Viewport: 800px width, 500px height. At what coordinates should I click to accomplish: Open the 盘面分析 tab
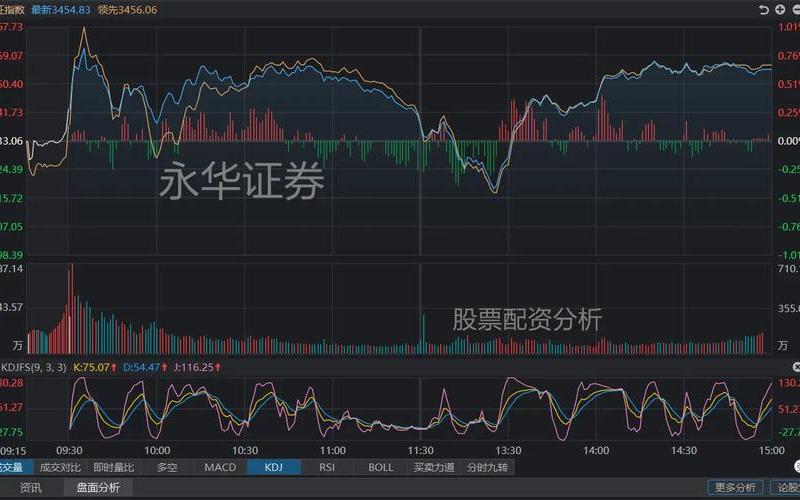pyautogui.click(x=98, y=488)
